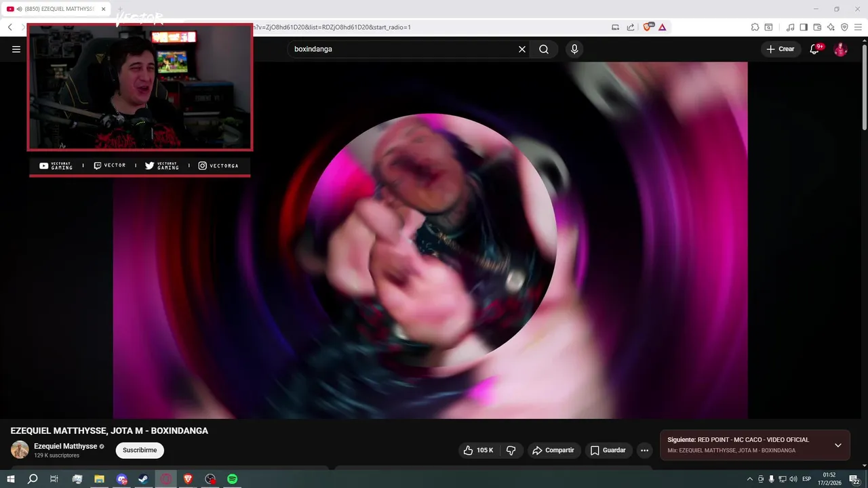Open Steam from the taskbar

pyautogui.click(x=144, y=479)
